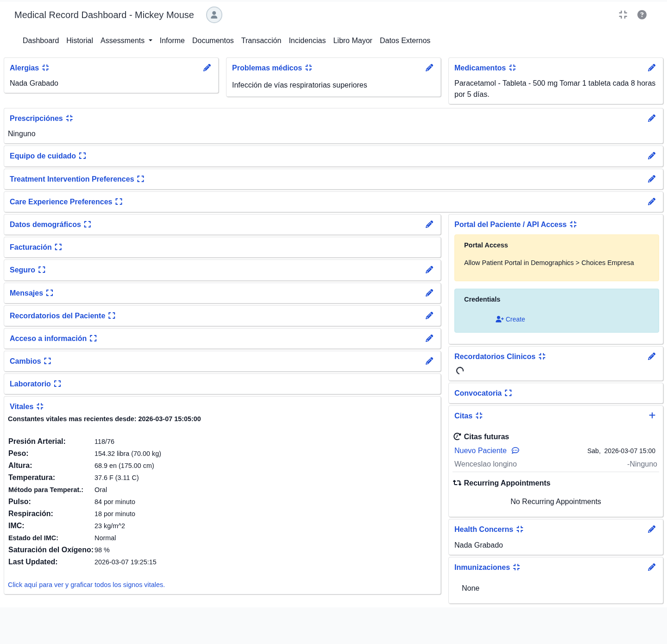
Task: Edit Inmunizaciones using the pencil icon
Action: click(x=652, y=568)
